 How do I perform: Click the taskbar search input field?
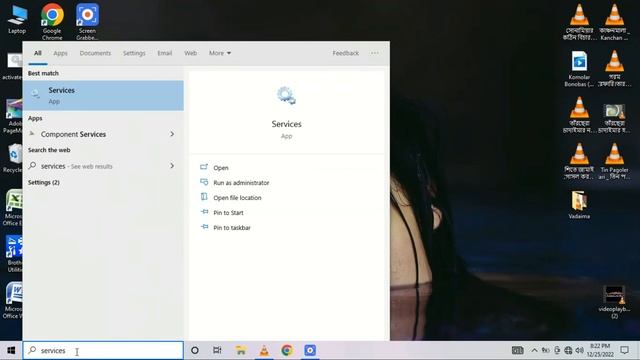103,350
